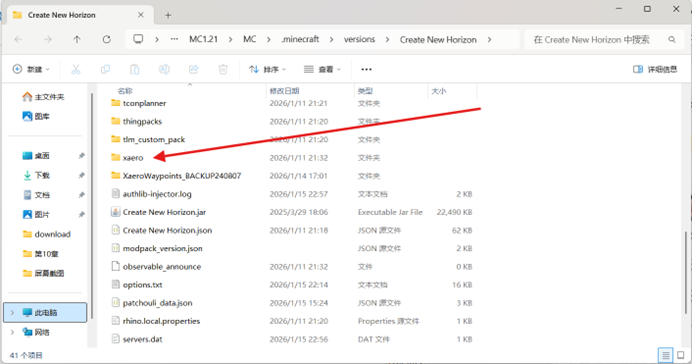Open Home (主文件夹) in sidebar

coord(43,97)
